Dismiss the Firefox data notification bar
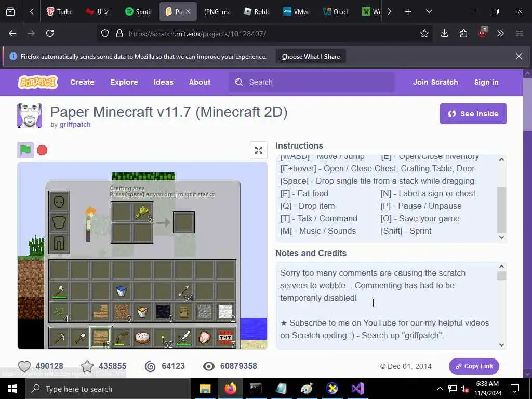 coord(519,56)
